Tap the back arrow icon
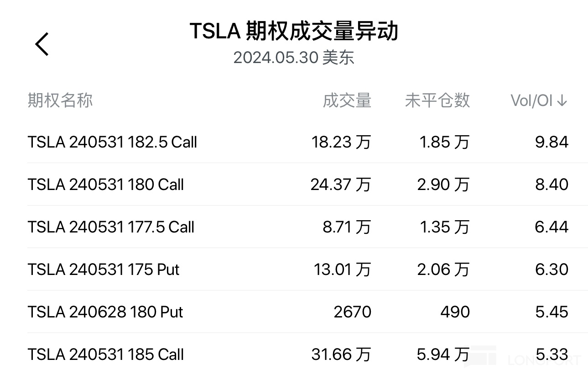 coord(42,44)
